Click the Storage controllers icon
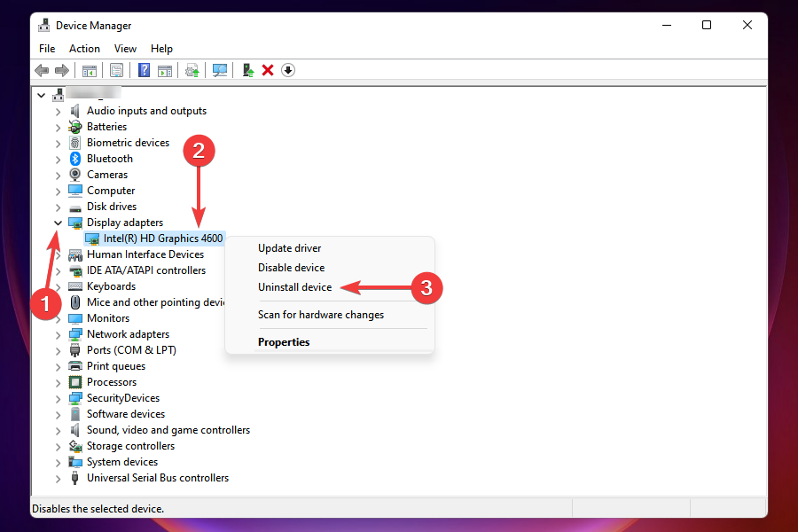Viewport: 798px width, 532px height. (x=75, y=446)
